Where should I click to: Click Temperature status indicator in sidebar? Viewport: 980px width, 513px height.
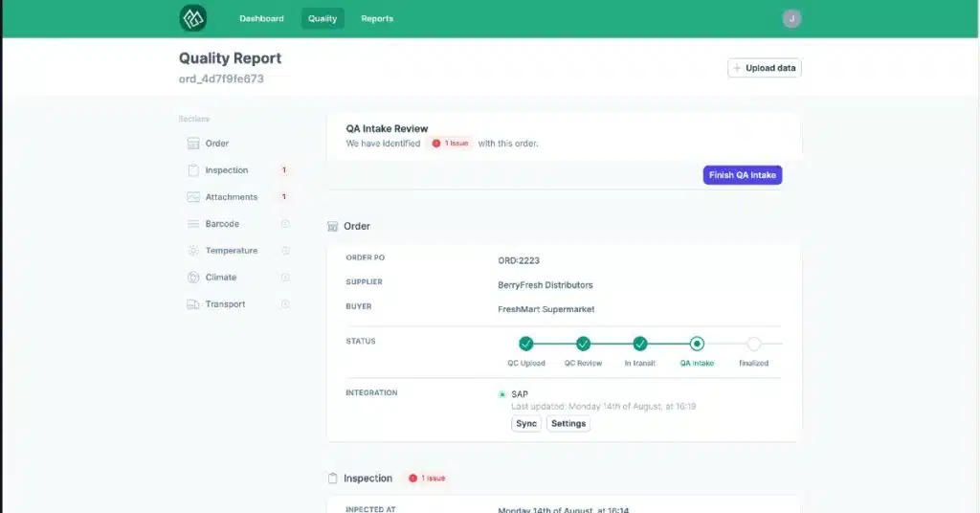pos(285,251)
